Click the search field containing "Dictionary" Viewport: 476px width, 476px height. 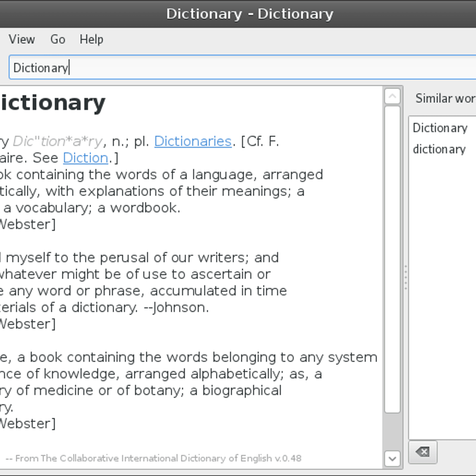click(x=238, y=67)
